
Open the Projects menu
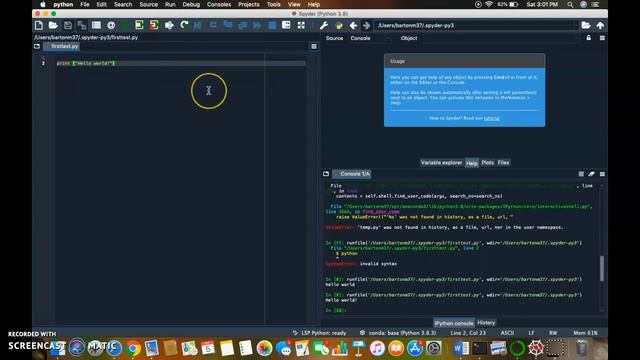[x=249, y=4]
